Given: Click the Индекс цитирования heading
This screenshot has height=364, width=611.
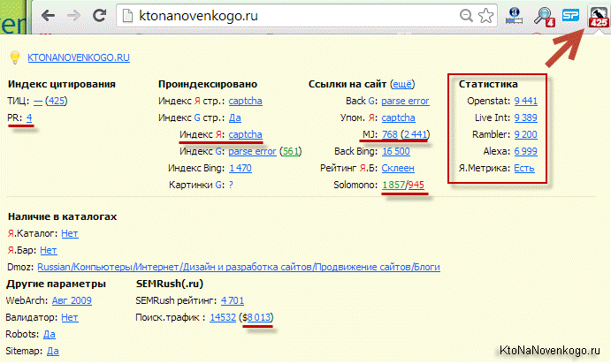Looking at the screenshot, I should (62, 85).
